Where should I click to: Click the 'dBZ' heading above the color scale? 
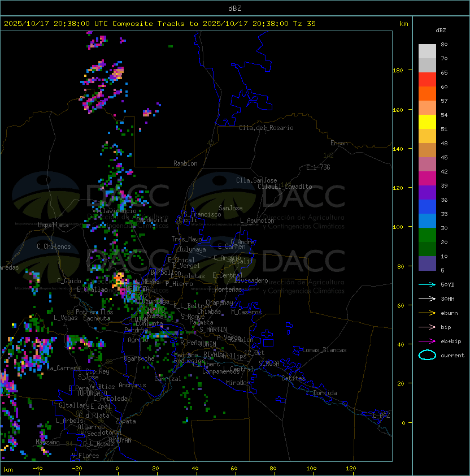[x=441, y=31]
